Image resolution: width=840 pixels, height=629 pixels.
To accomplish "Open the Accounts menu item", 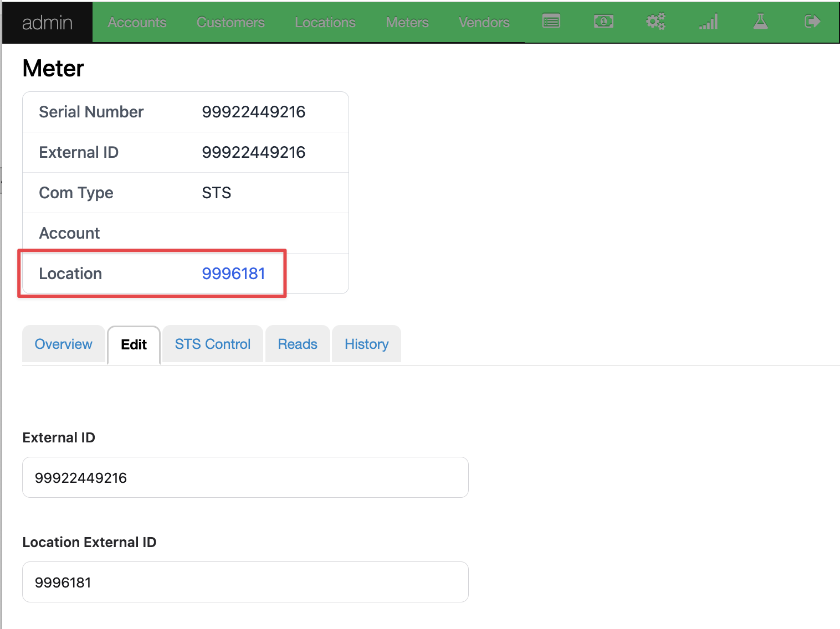I will 137,23.
